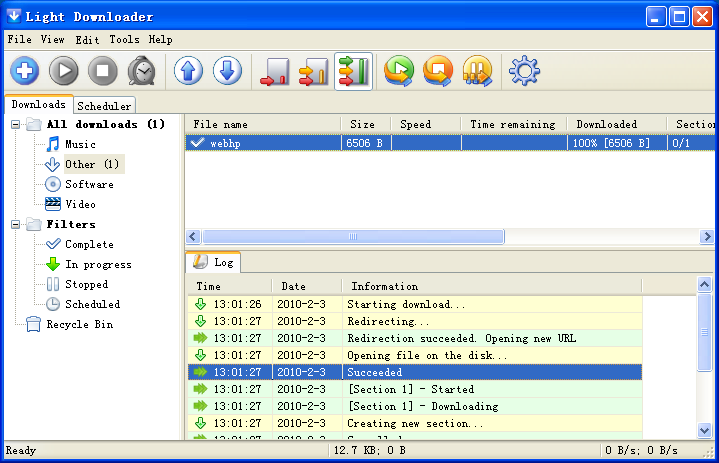This screenshot has height=463, width=719.
Task: Sort by the Downloaded column header
Action: 617,124
